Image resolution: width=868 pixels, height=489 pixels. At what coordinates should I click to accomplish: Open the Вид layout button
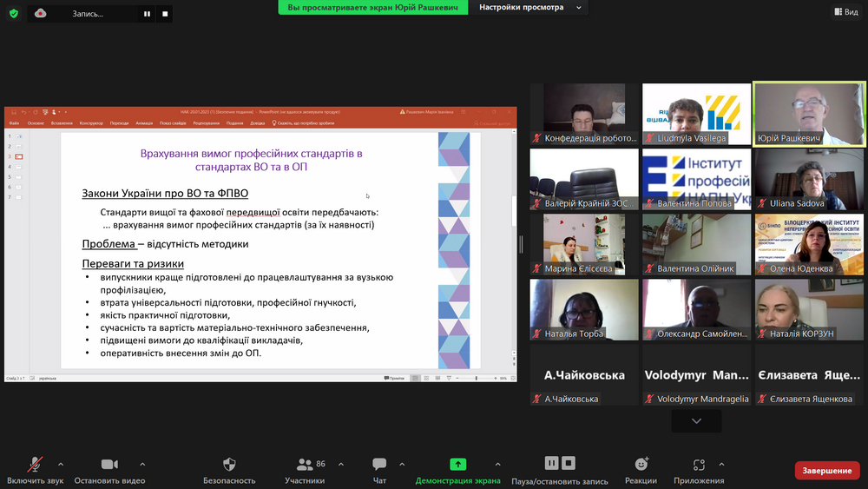tap(846, 11)
